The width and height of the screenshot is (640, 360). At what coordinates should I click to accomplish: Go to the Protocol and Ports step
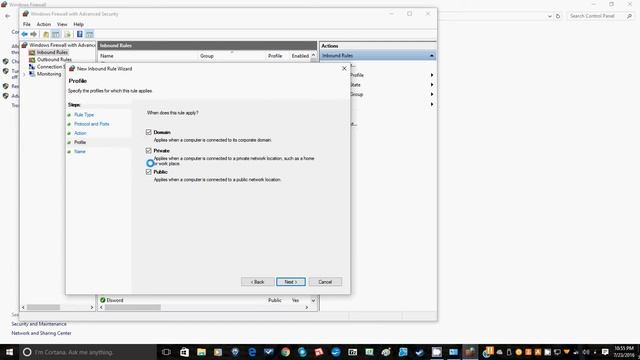click(91, 124)
